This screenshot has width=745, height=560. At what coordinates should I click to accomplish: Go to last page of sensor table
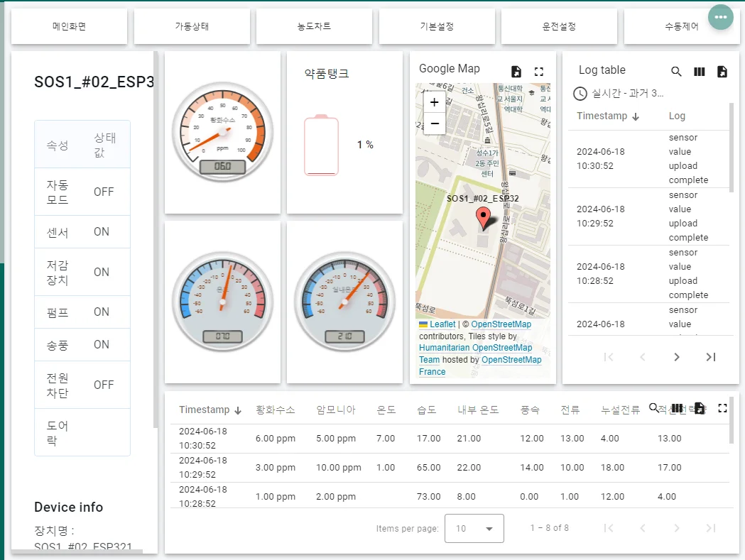711,528
